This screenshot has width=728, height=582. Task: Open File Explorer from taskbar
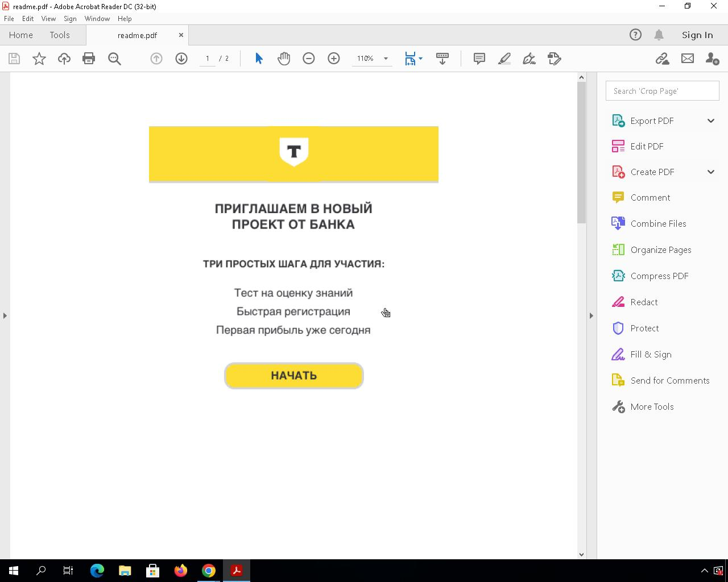pyautogui.click(x=125, y=571)
